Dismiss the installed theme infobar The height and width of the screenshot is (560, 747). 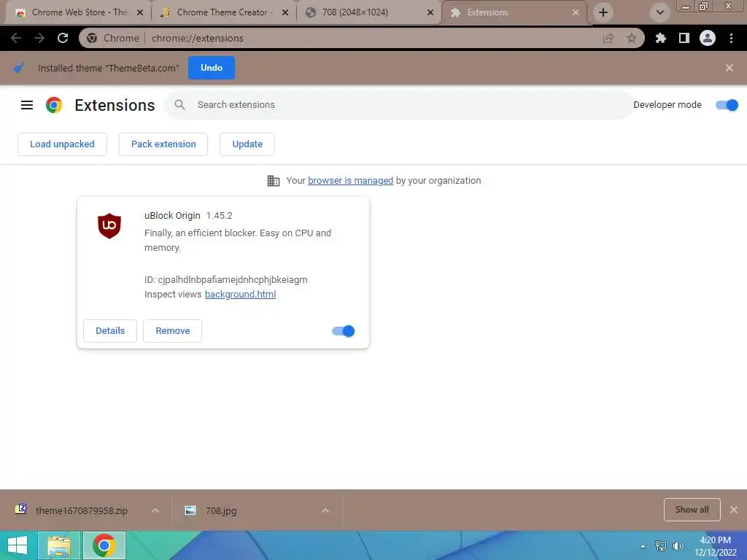pos(729,68)
